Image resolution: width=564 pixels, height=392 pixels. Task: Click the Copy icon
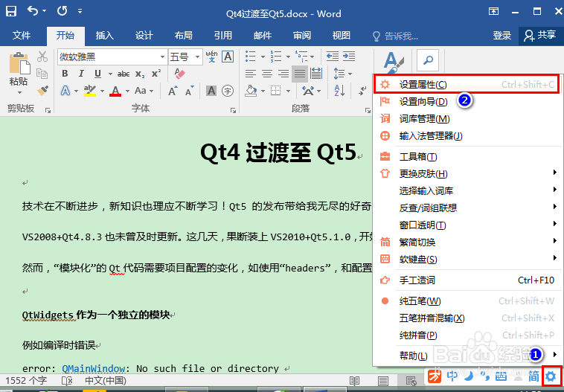pyautogui.click(x=42, y=74)
